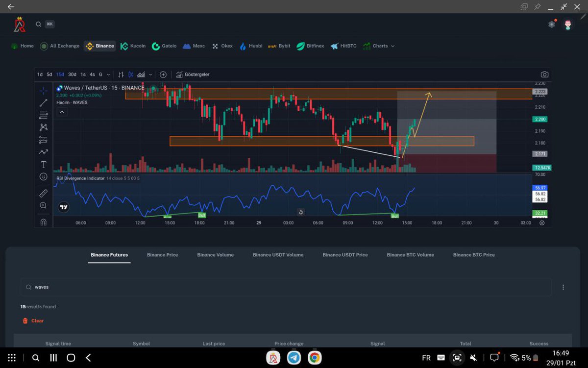Image resolution: width=588 pixels, height=368 pixels.
Task: Switch to Binance USDT Price tab
Action: click(345, 255)
